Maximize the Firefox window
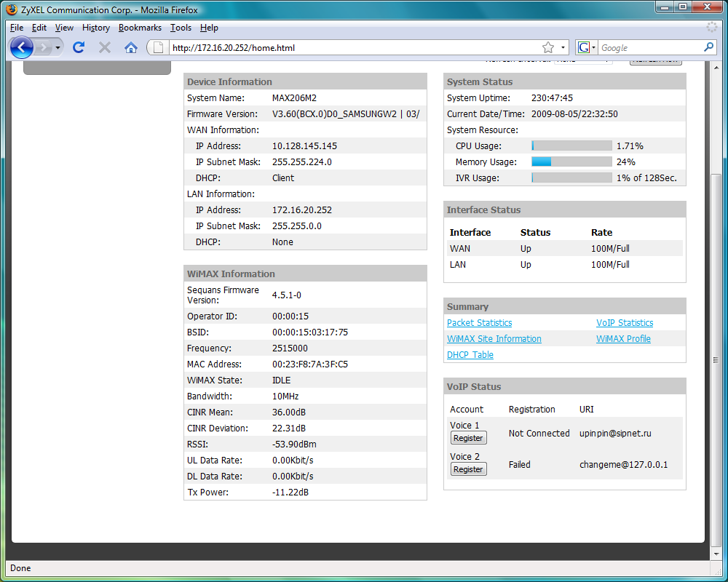The height and width of the screenshot is (582, 728). [683, 7]
